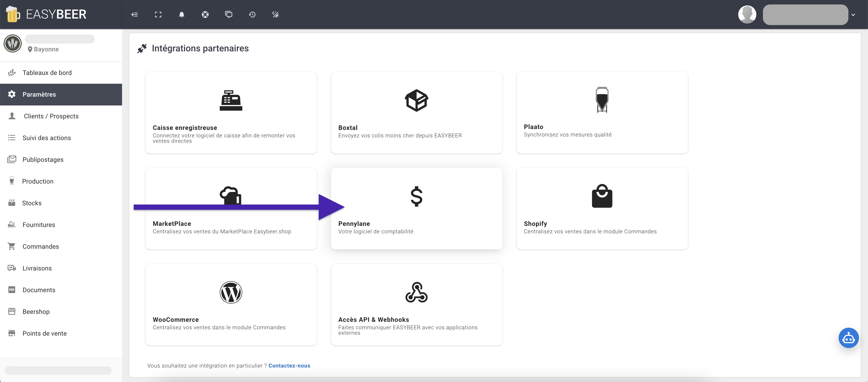Click the Points de vente shop icon
Screen dimensions: 868x382
tap(12, 333)
